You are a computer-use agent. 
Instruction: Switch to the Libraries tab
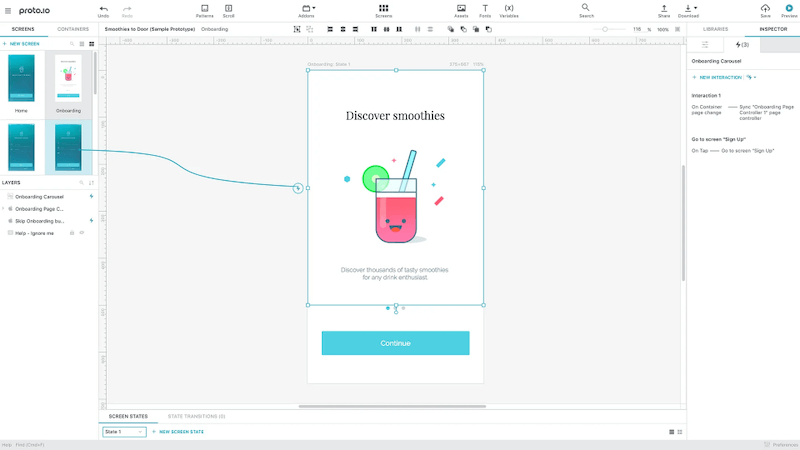coord(715,29)
